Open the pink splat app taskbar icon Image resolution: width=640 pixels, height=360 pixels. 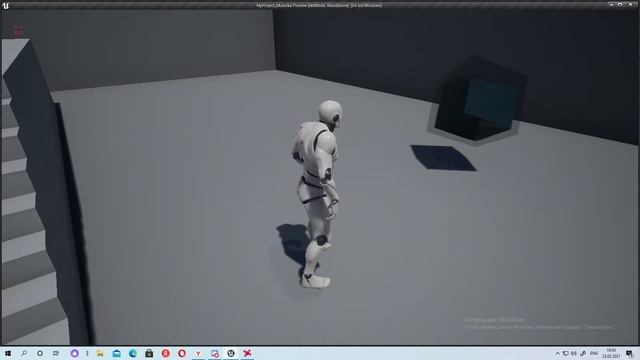coord(247,353)
